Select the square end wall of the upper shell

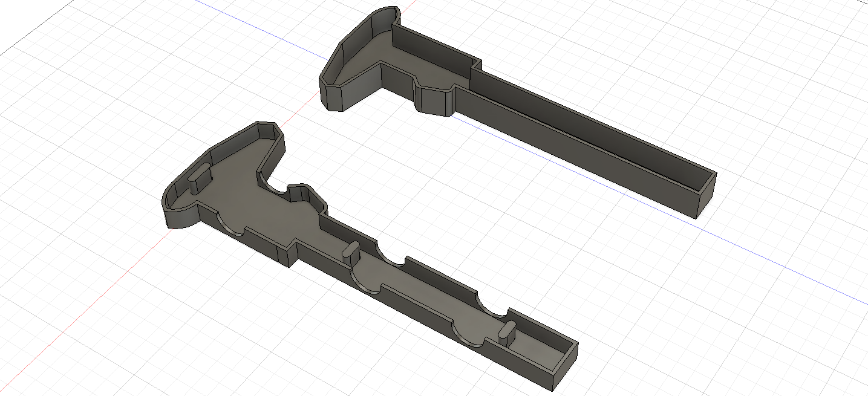coord(707,198)
